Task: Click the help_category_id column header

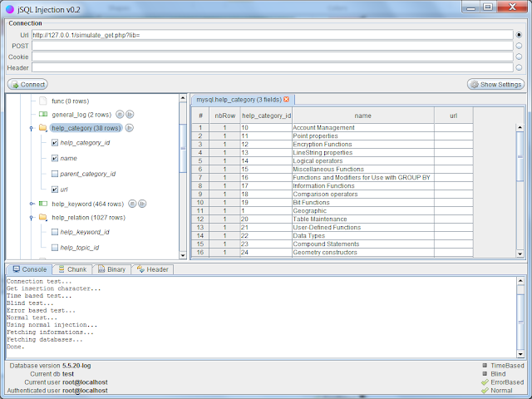Action: [266, 116]
